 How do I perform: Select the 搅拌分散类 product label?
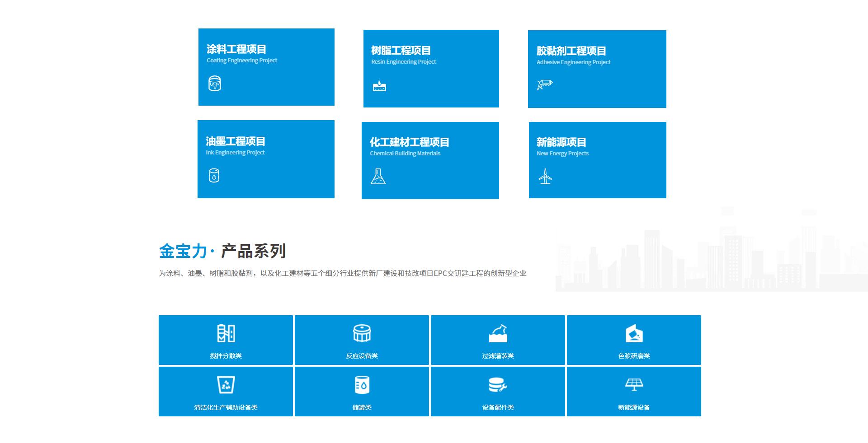pos(226,356)
